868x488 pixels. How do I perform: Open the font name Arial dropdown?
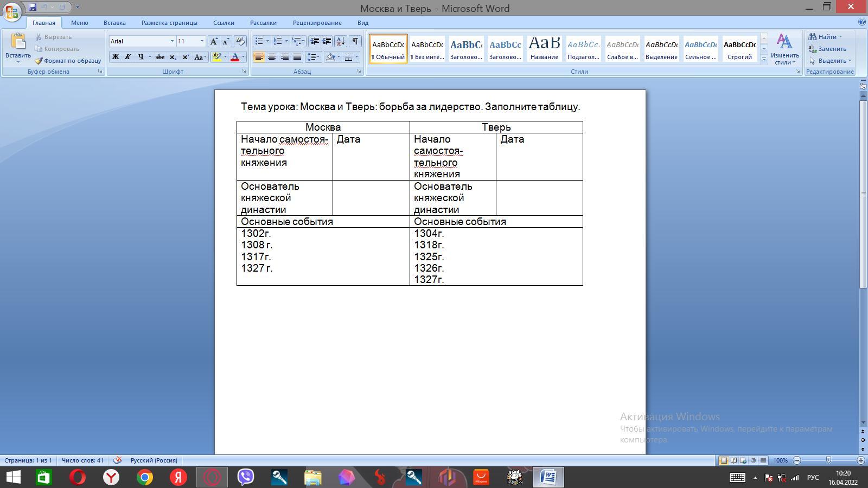coord(172,41)
